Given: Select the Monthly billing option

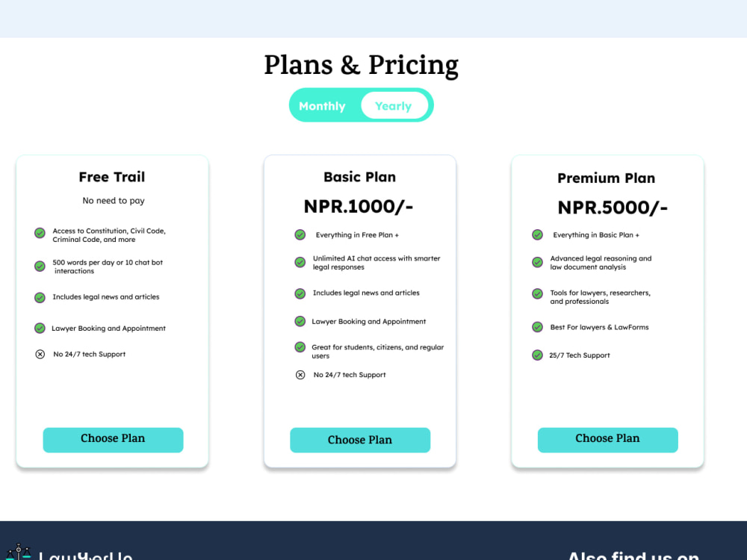Looking at the screenshot, I should (322, 106).
